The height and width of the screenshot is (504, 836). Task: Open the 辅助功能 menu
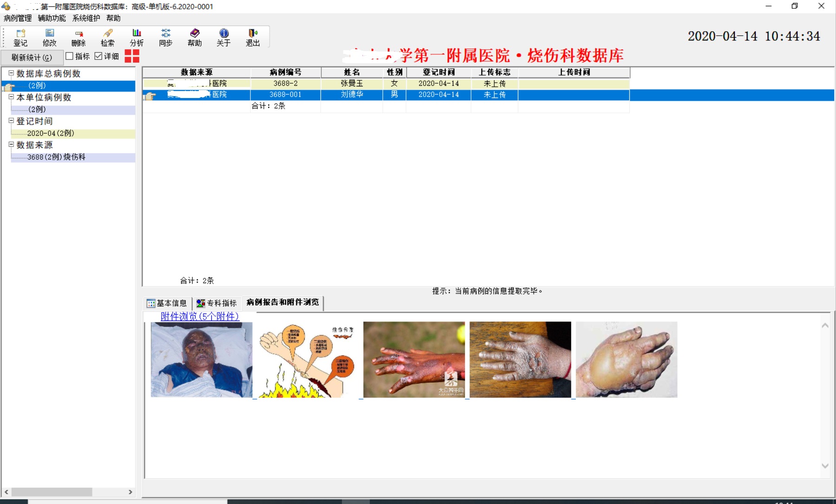(52, 18)
